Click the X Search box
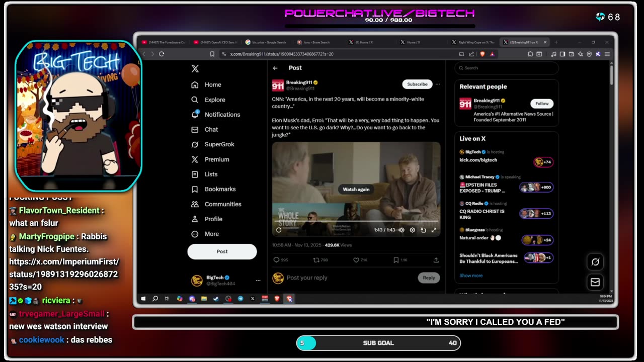 507,68
